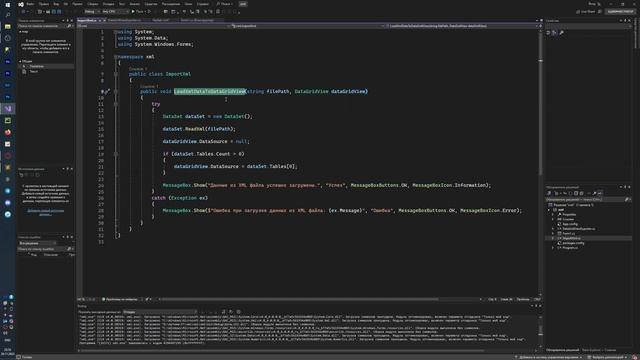This screenshot has width=640, height=360.
Task: Click the search magnifier in Solution Explorer
Action: pyautogui.click(x=627, y=200)
